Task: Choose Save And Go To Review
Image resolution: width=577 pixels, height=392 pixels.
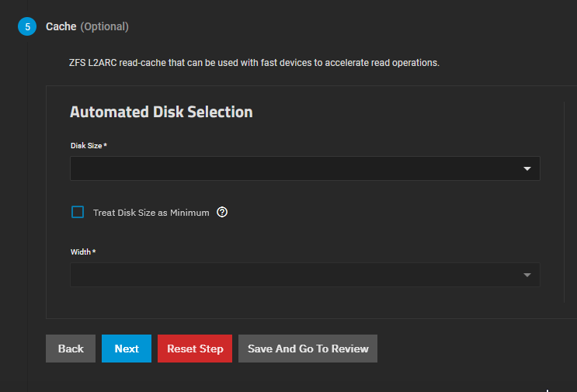Action: coord(308,349)
